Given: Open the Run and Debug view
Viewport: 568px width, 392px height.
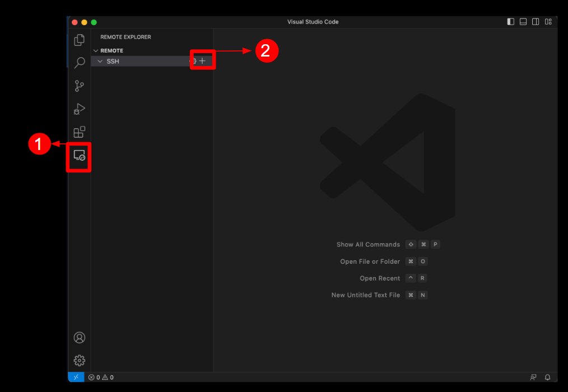Looking at the screenshot, I should pyautogui.click(x=80, y=109).
